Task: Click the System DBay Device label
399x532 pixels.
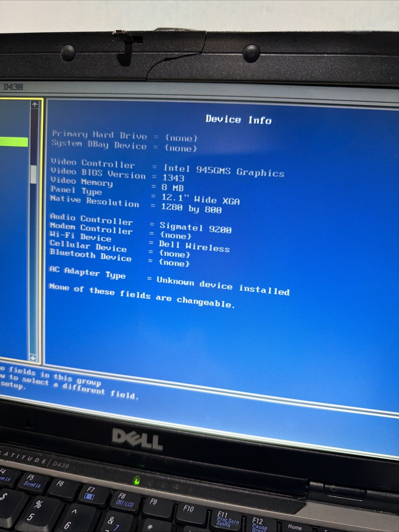Action: 99,145
